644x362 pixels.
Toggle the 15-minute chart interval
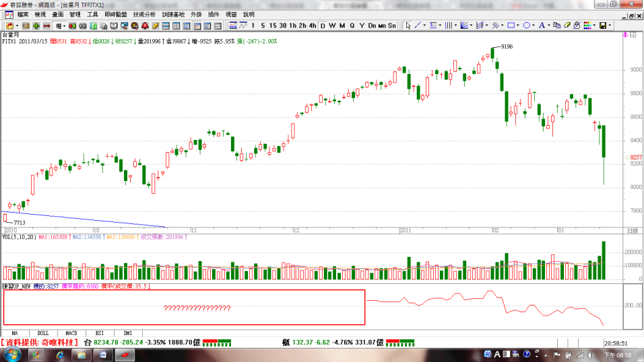pos(273,26)
